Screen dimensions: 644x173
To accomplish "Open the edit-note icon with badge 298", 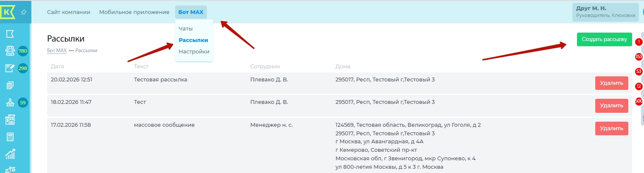I will pos(10,68).
